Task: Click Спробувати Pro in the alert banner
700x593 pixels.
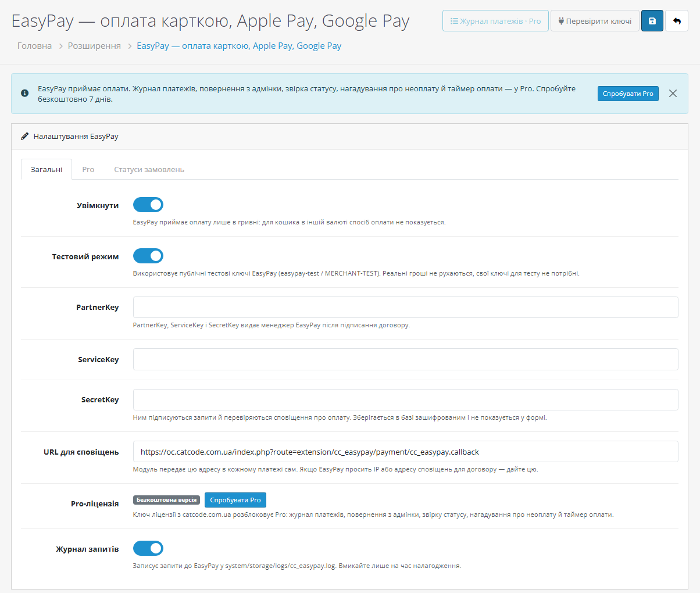Action: 628,94
